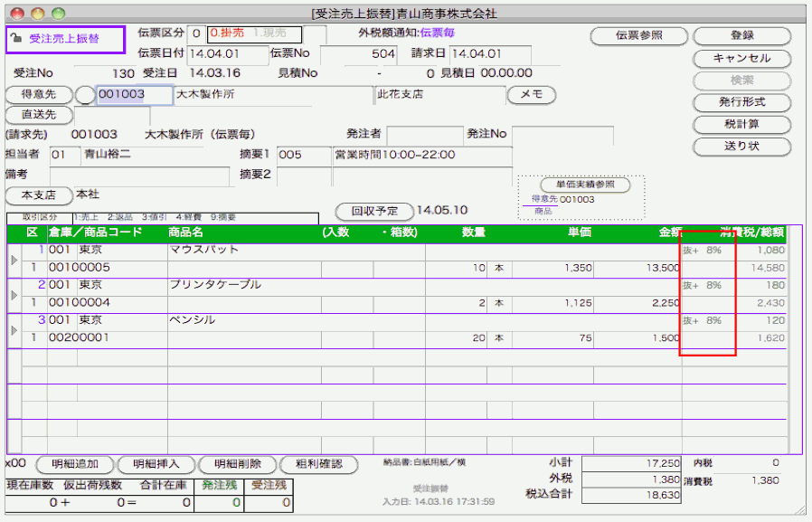
Task: Open the 送り状 button
Action: click(741, 147)
